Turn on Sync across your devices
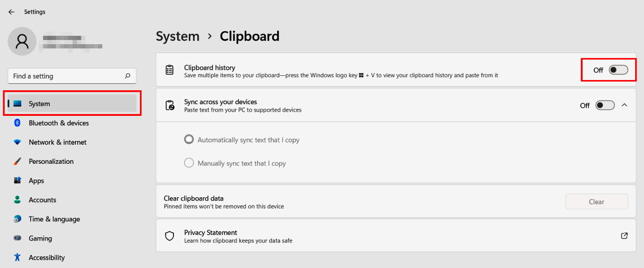Image resolution: width=644 pixels, height=268 pixels. [x=604, y=105]
